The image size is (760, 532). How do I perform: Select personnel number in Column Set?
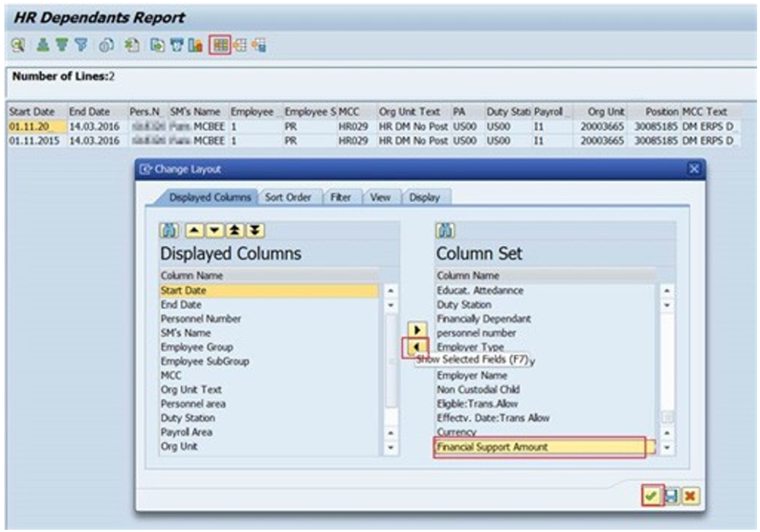click(545, 333)
